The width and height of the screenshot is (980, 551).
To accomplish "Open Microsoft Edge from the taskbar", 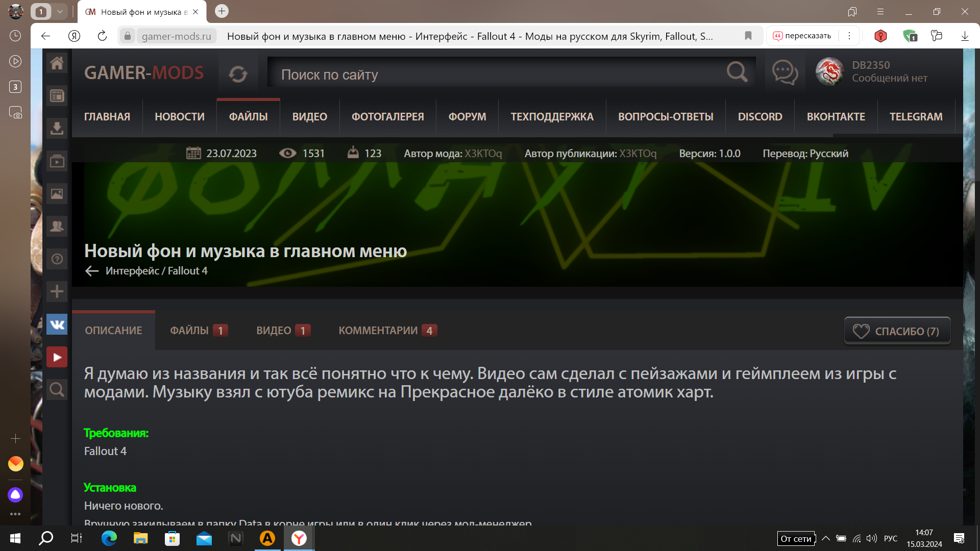I will pyautogui.click(x=109, y=538).
